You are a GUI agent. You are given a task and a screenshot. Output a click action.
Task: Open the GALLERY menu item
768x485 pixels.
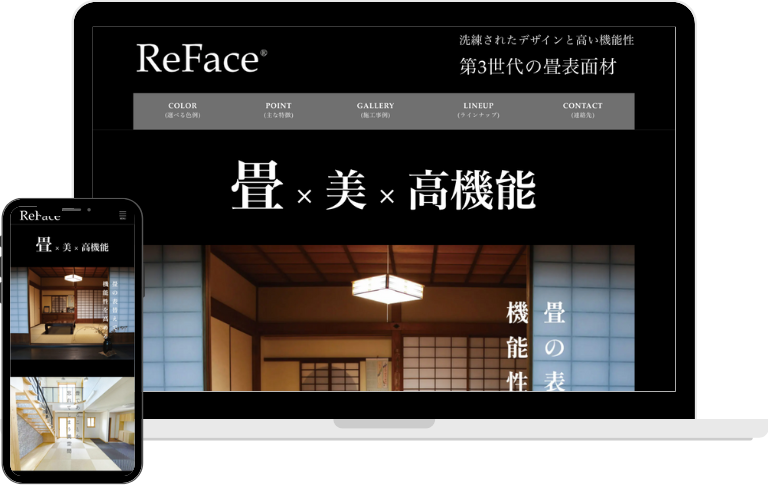pyautogui.click(x=375, y=110)
